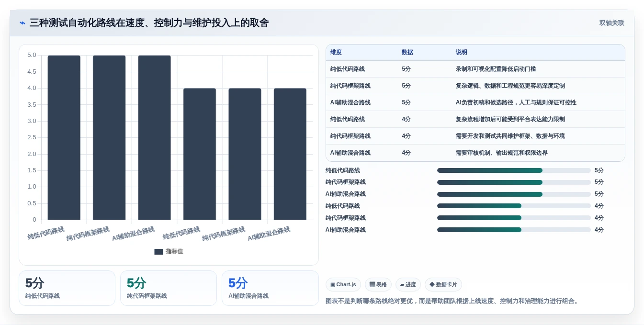Click the 纯低代码路线 chart bar at value 5.0
Screen dimensions: 644x325
pos(64,138)
